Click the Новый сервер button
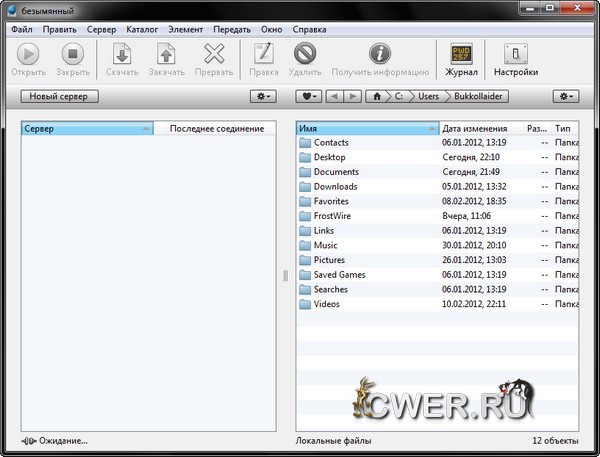Image resolution: width=600 pixels, height=457 pixels. click(x=58, y=96)
